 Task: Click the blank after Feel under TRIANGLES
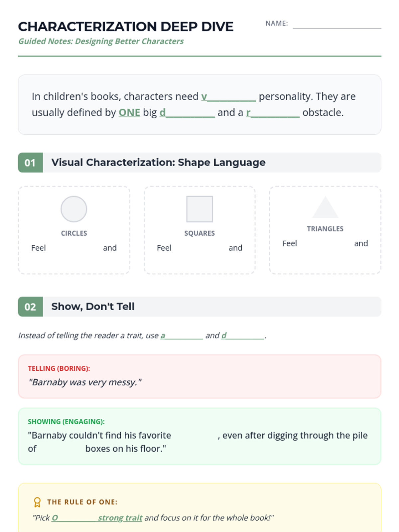pos(326,244)
